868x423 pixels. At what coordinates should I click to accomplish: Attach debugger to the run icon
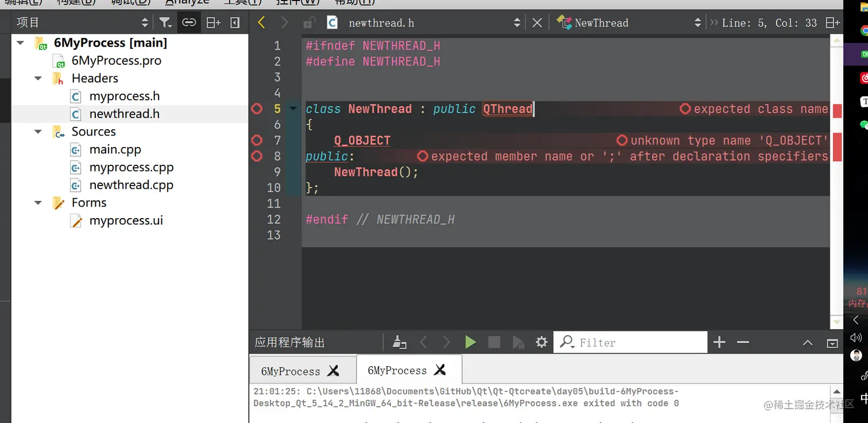518,343
